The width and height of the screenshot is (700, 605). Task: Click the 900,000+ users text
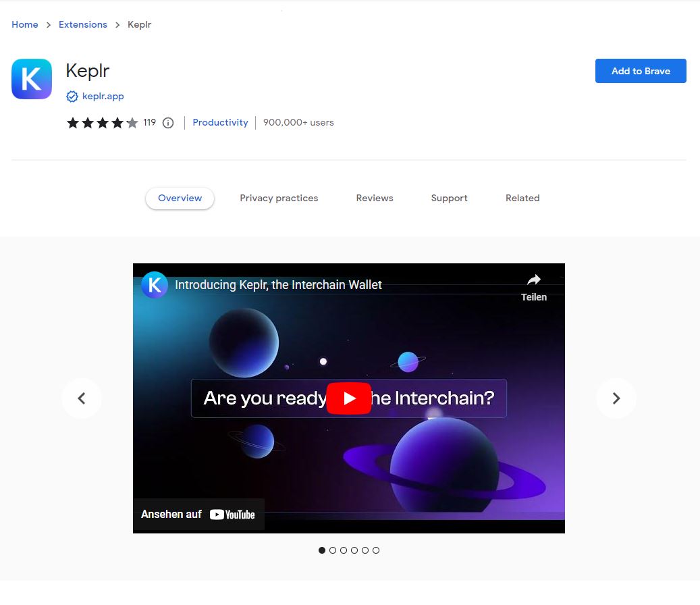click(x=298, y=123)
